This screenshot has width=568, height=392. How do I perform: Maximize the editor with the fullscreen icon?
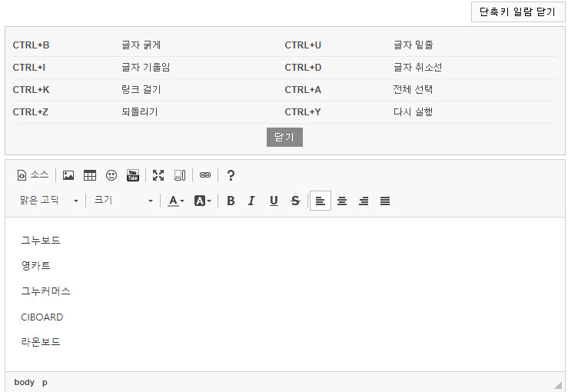[158, 175]
